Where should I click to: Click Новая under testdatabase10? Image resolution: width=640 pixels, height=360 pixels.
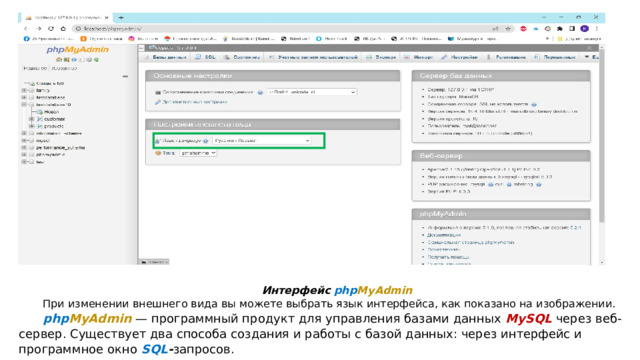click(51, 112)
